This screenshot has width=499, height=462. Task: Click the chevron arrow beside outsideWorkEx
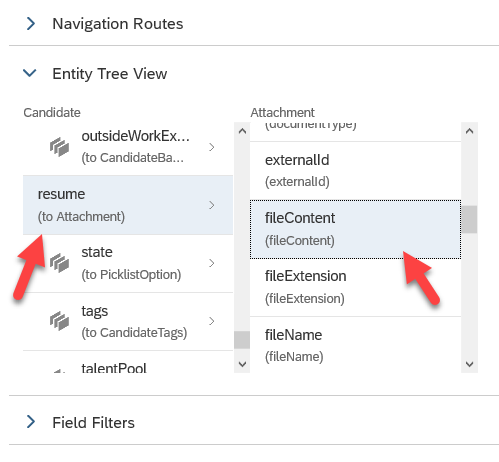[212, 147]
